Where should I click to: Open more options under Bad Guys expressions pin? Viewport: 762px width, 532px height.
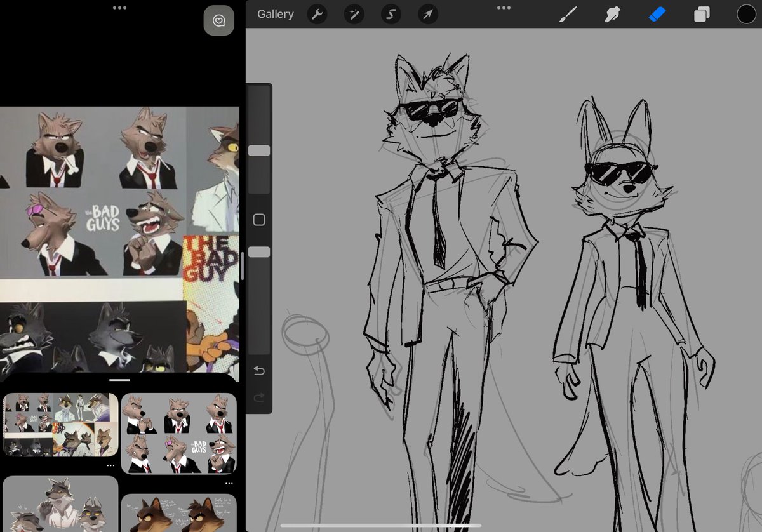(x=229, y=483)
